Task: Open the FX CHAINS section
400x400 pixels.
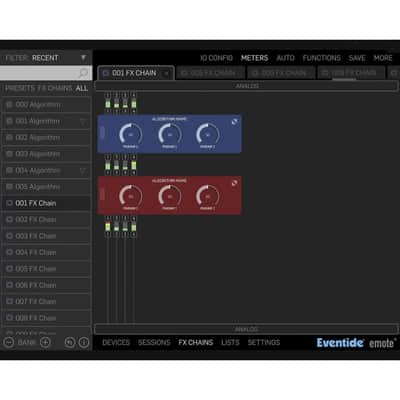Action: [x=196, y=342]
